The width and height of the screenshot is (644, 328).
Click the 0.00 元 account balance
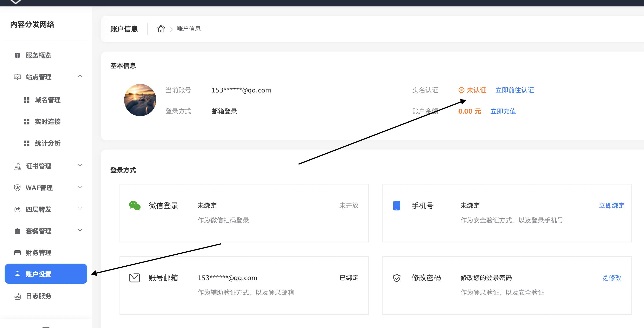pos(470,111)
